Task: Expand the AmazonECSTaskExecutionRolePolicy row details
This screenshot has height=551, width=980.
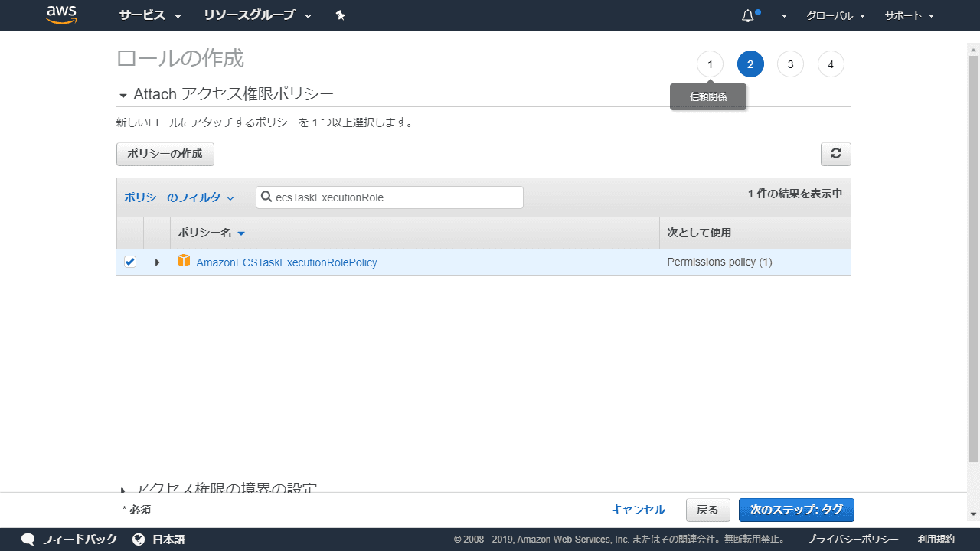Action: 157,262
